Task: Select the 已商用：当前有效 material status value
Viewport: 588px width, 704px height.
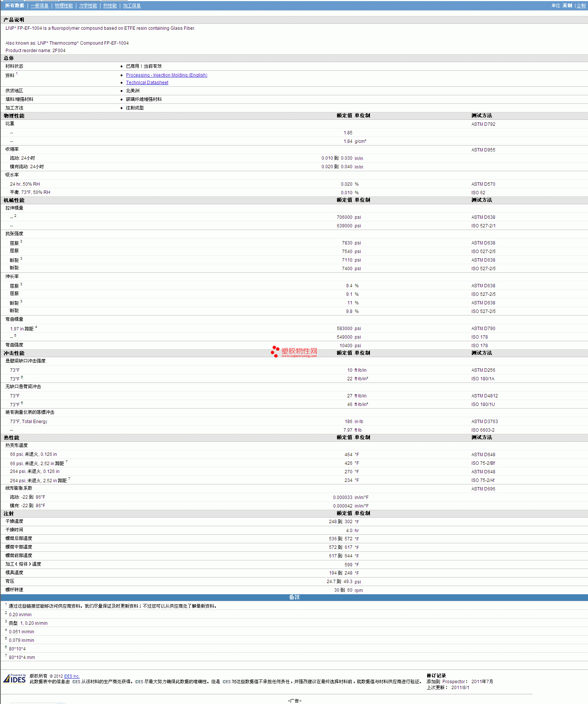Action: 144,66
